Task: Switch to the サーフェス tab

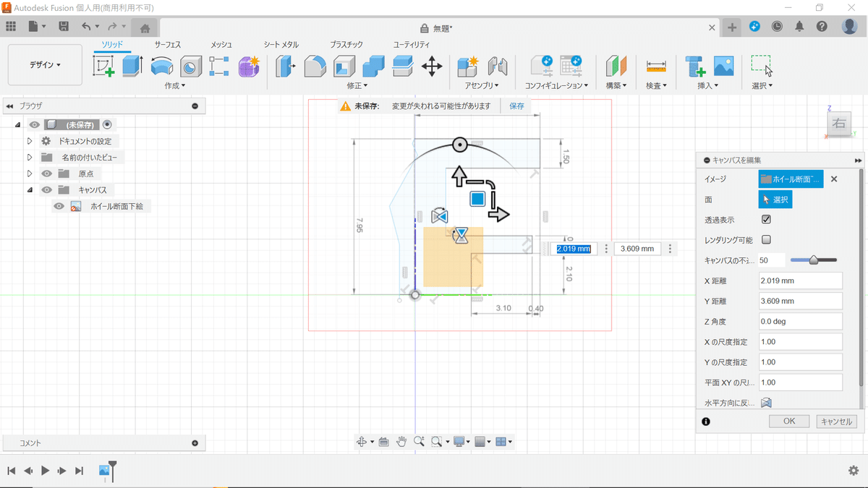Action: (167, 45)
